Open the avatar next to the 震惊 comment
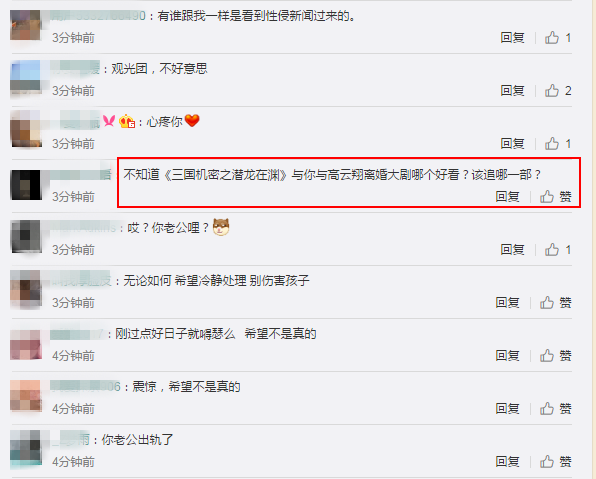Viewport: 596px width, 479px height. coord(26,396)
